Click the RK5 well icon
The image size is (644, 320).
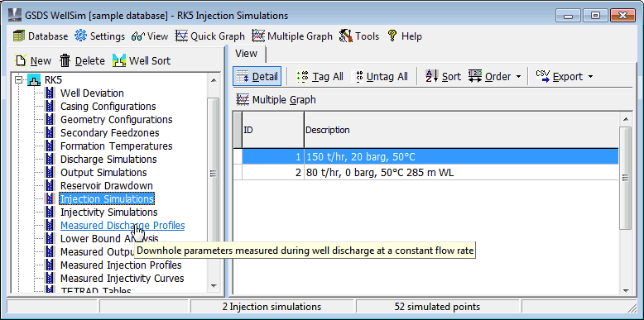click(34, 80)
